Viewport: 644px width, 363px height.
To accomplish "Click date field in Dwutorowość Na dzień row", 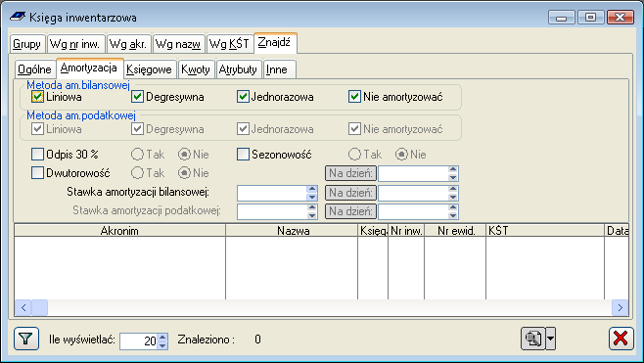I will (413, 173).
